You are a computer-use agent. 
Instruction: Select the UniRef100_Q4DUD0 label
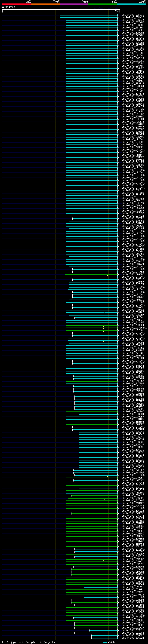[x=133, y=602]
